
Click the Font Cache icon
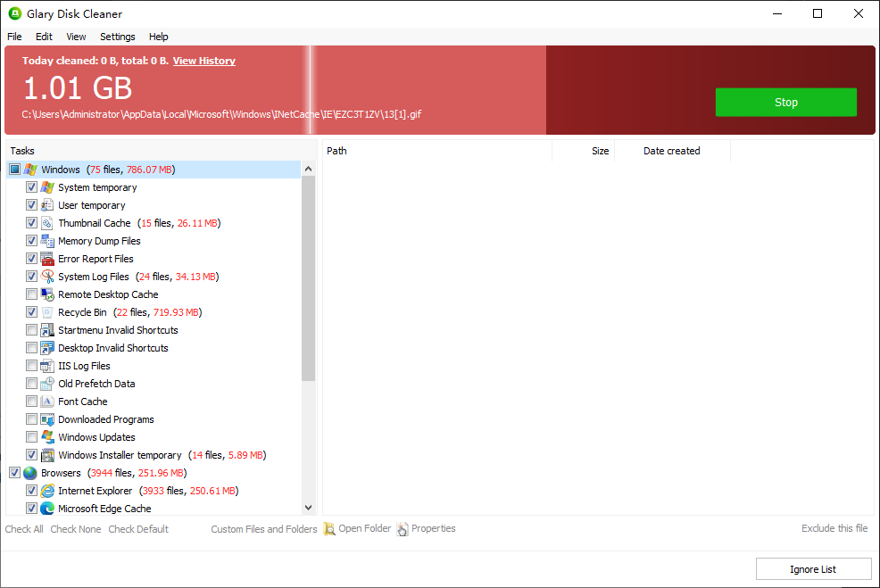click(46, 401)
